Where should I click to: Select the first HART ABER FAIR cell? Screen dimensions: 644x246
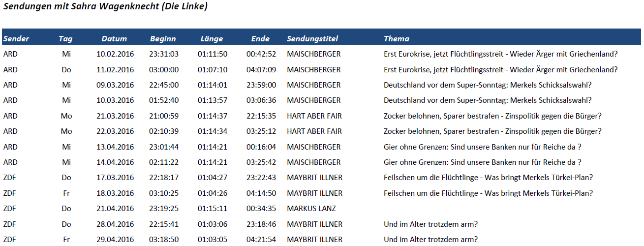(314, 116)
